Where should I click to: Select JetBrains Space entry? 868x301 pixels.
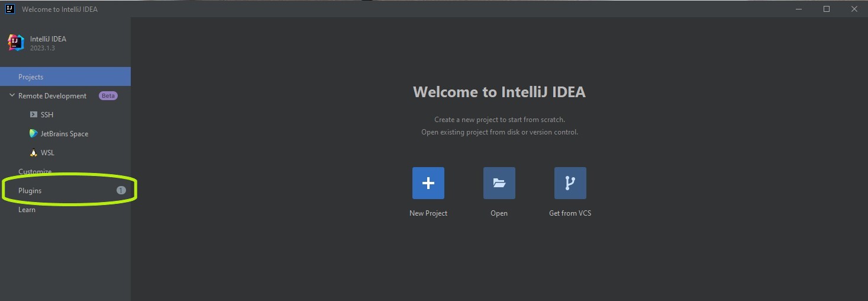point(65,133)
